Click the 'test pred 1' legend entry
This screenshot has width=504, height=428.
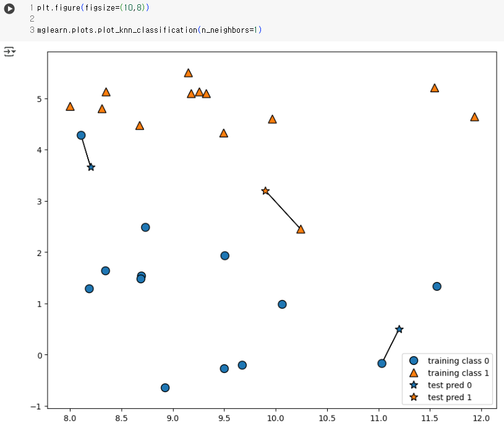[x=440, y=398]
